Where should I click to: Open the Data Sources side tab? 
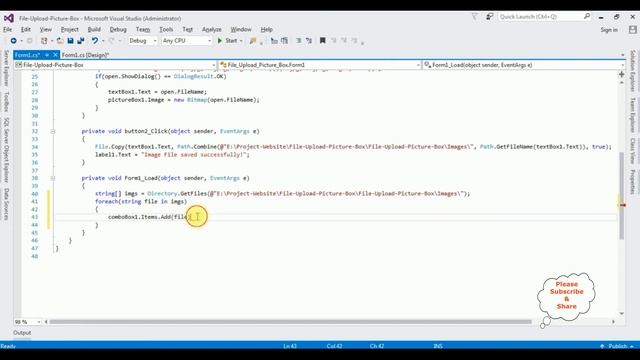6,204
